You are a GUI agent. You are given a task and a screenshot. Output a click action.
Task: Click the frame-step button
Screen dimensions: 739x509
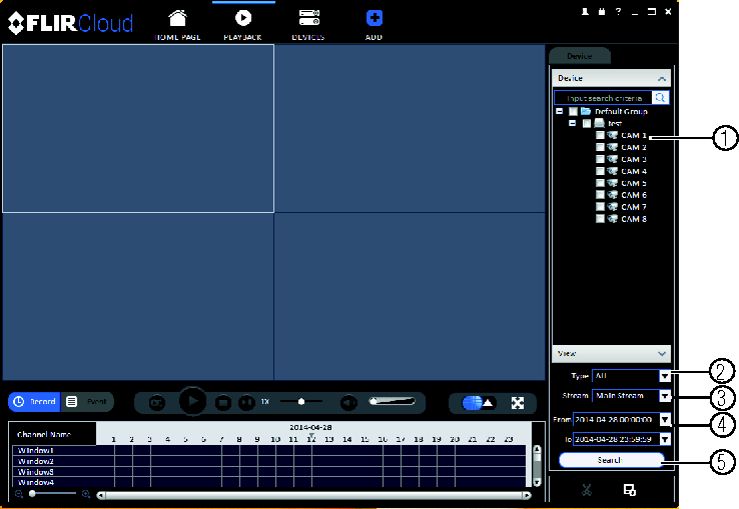[x=246, y=403]
